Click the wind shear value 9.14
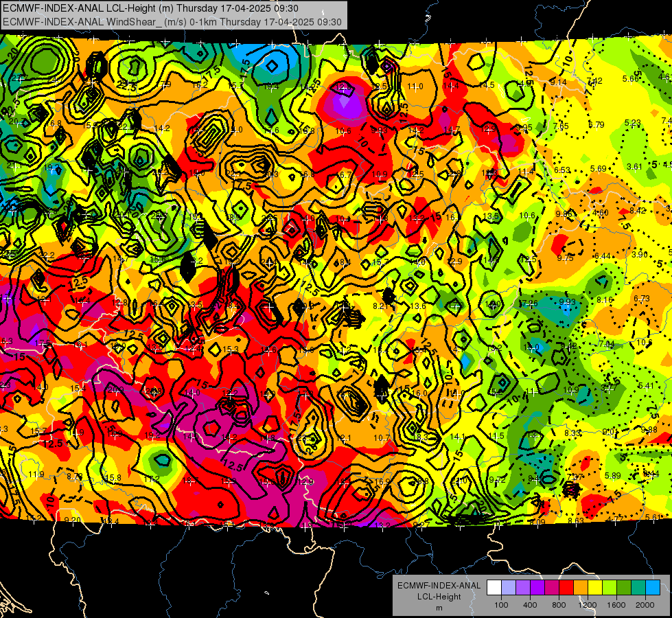Image resolution: width=672 pixels, height=618 pixels. click(x=559, y=82)
